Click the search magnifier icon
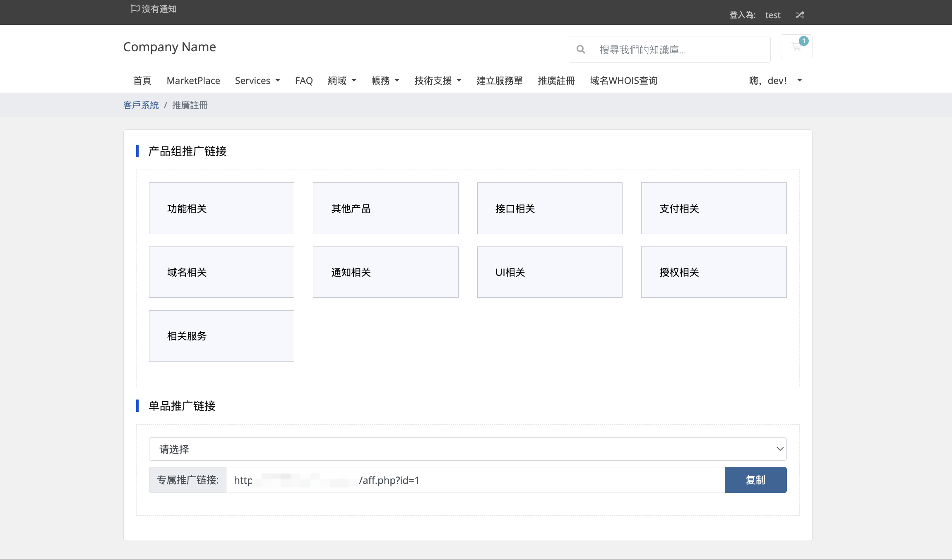The image size is (952, 560). 581,50
